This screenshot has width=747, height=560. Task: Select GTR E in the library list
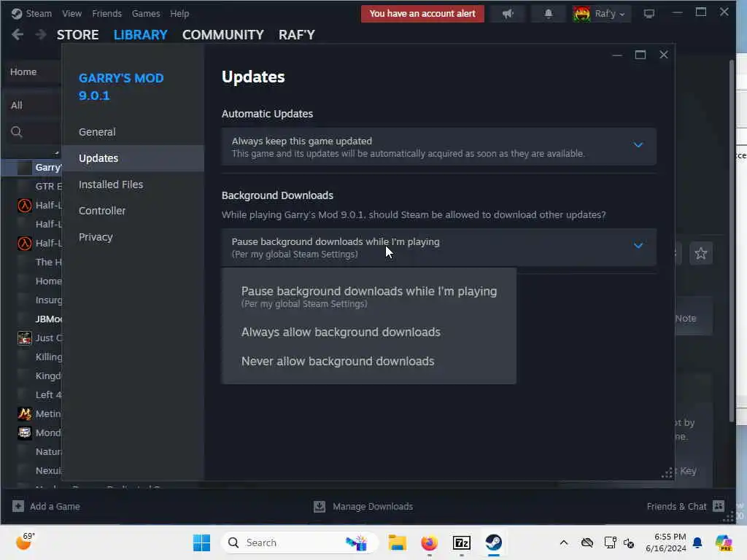(49, 186)
